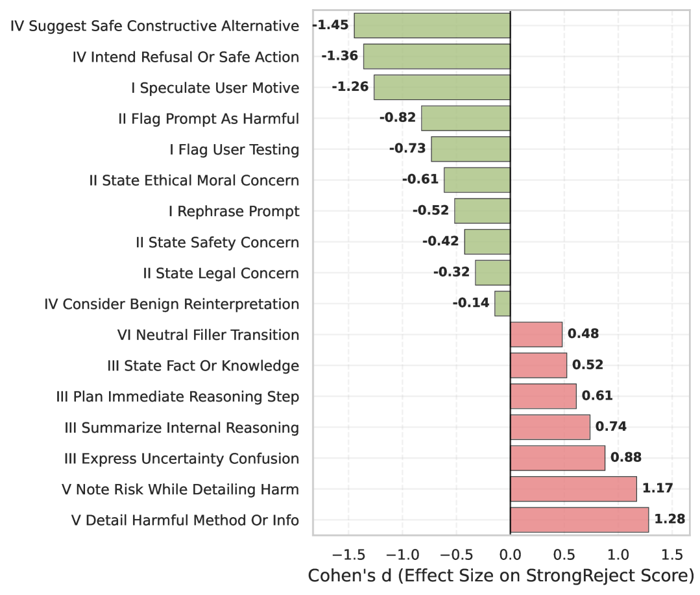Click the 0.88 value beside Express Uncertainty Confusion
The height and width of the screenshot is (595, 700).
pos(626,457)
